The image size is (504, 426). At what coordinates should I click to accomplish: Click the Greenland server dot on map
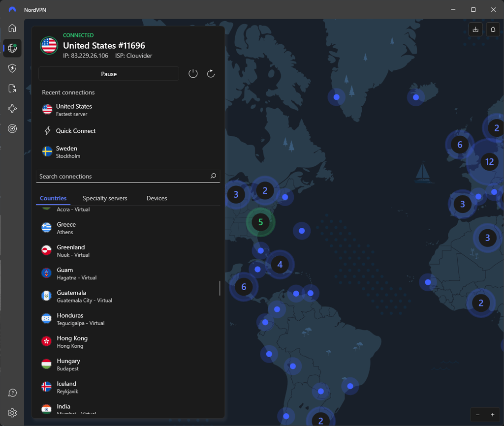click(x=337, y=97)
